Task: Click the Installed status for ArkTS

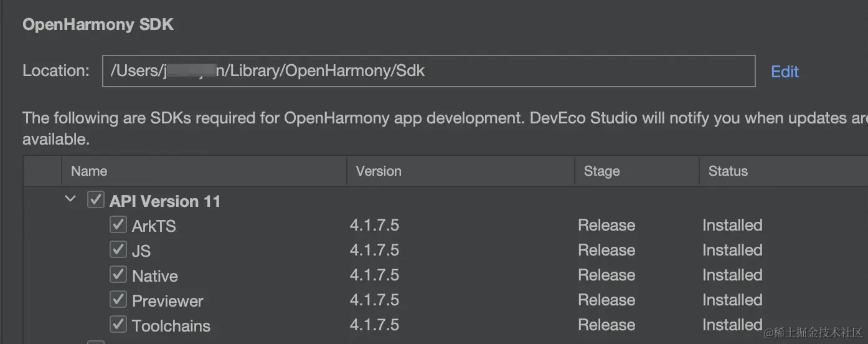Action: (x=732, y=225)
